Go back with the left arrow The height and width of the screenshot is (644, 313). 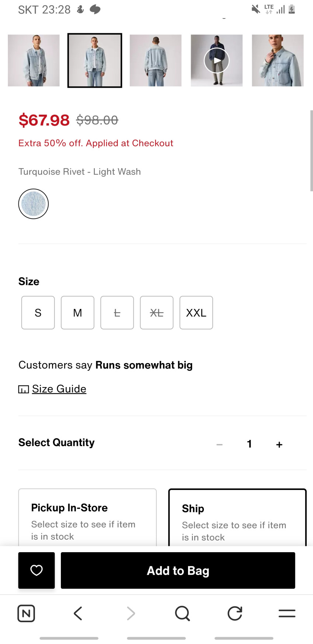click(78, 613)
